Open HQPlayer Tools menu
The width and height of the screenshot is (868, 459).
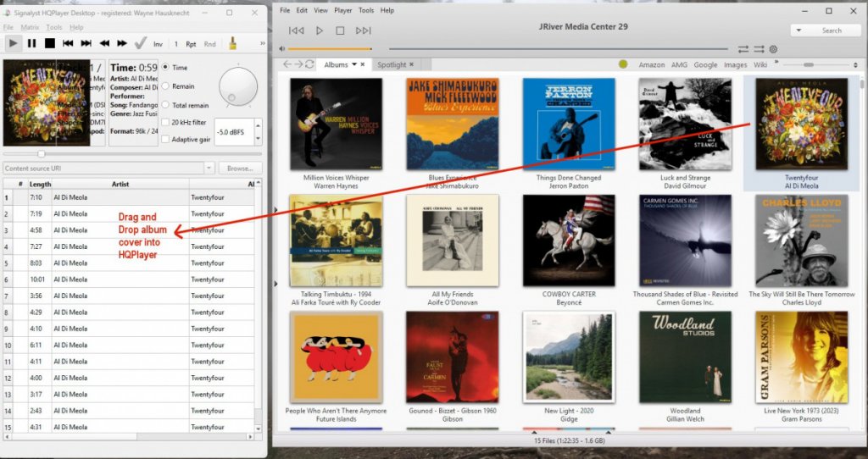point(53,27)
